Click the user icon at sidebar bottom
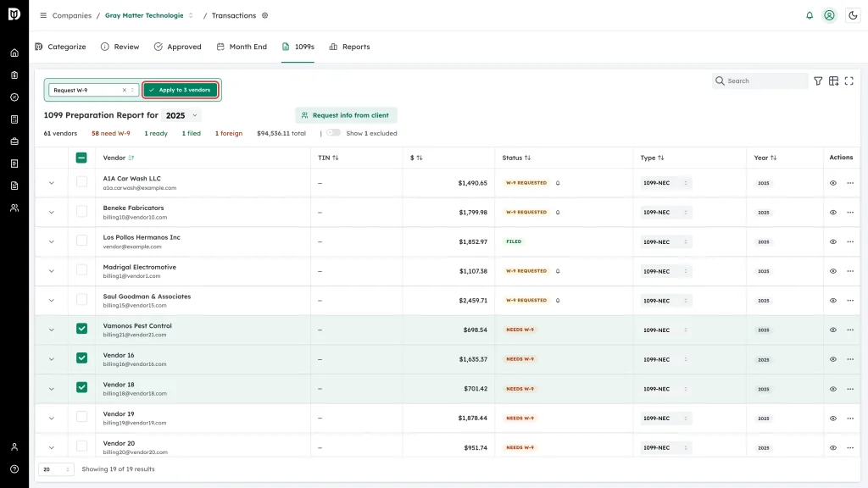The image size is (868, 488). click(14, 447)
